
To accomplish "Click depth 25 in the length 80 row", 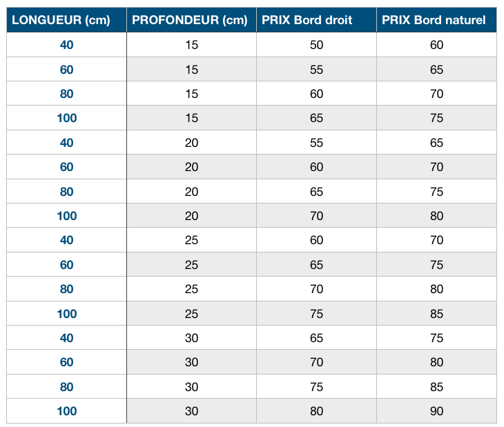I will click(191, 289).
